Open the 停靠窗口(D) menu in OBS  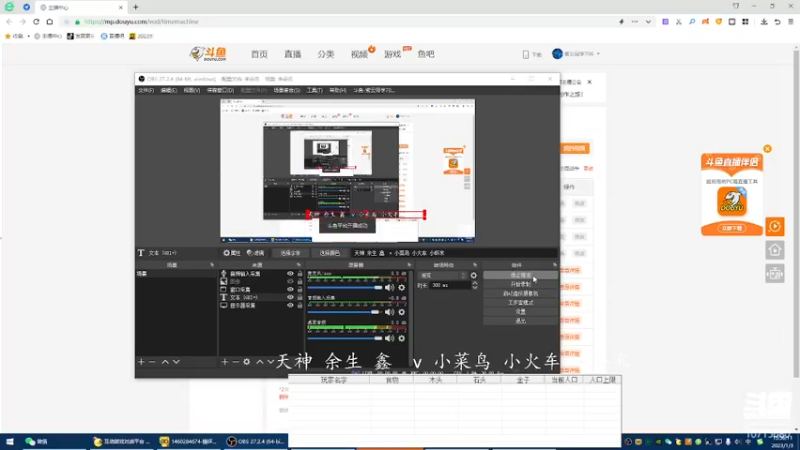(x=220, y=90)
